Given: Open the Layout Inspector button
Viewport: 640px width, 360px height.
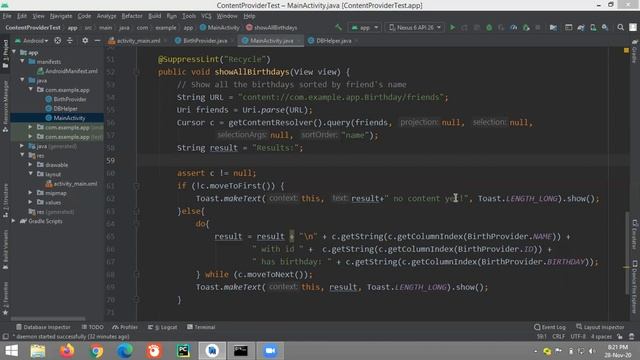Looking at the screenshot, I should tap(600, 327).
